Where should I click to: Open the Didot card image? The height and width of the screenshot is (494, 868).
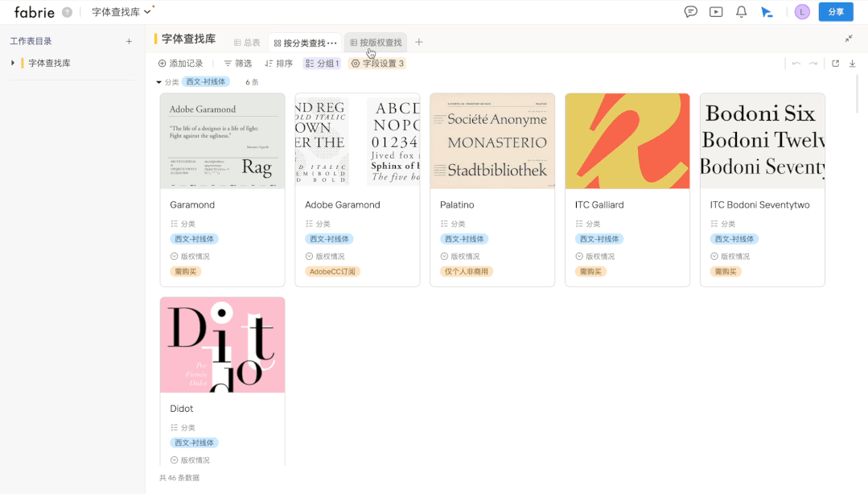pyautogui.click(x=223, y=345)
